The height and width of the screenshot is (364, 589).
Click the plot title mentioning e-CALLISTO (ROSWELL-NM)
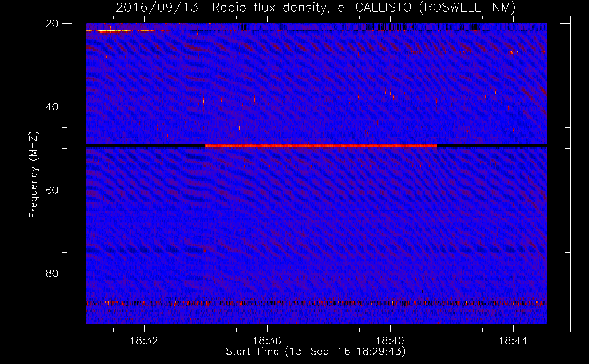[x=316, y=7]
